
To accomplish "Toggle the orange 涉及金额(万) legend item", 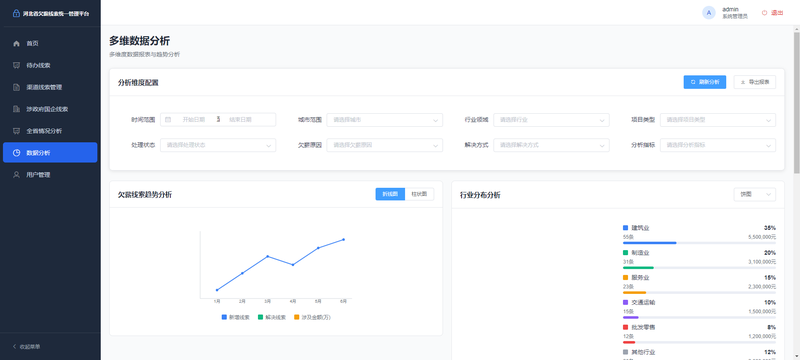I will [x=312, y=317].
